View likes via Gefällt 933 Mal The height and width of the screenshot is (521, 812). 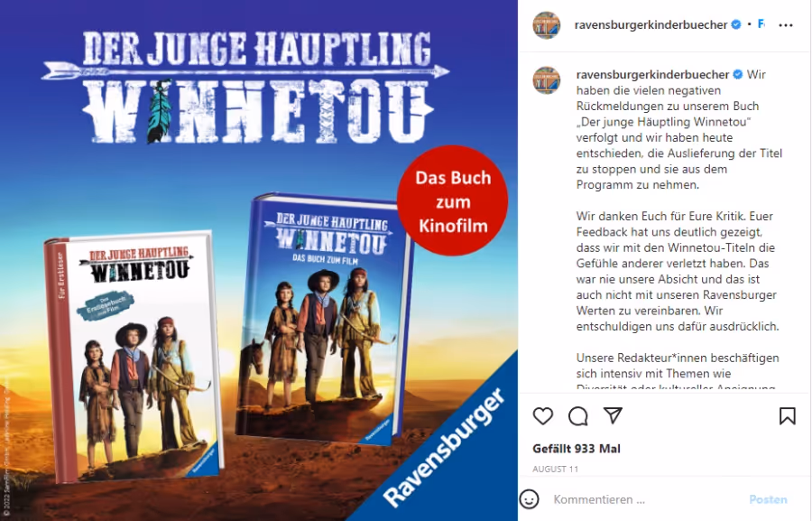(577, 449)
